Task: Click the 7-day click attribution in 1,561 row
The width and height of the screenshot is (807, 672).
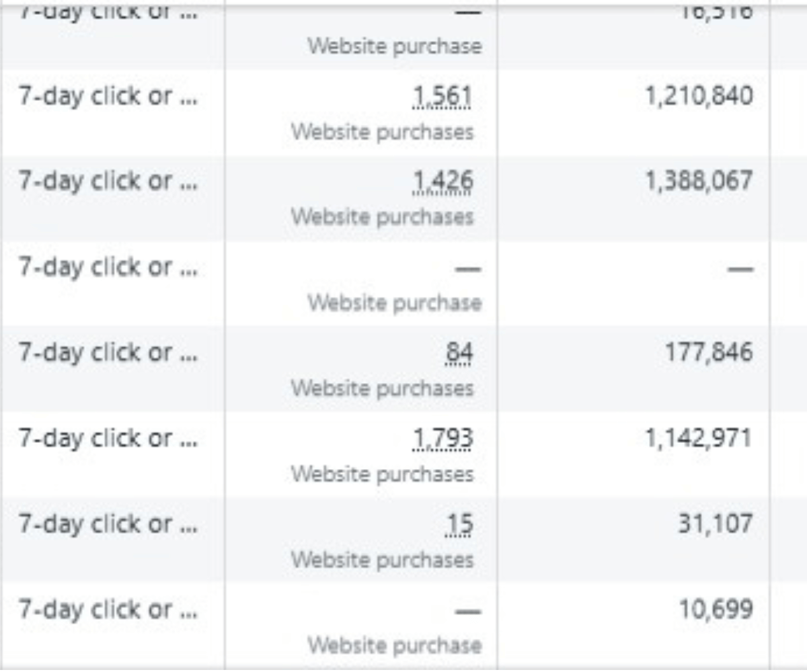Action: coord(108,96)
